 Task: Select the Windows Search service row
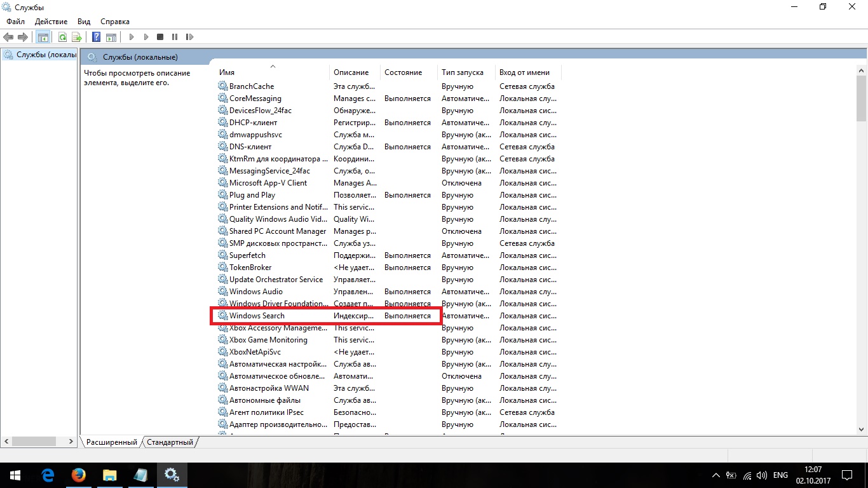coord(388,316)
